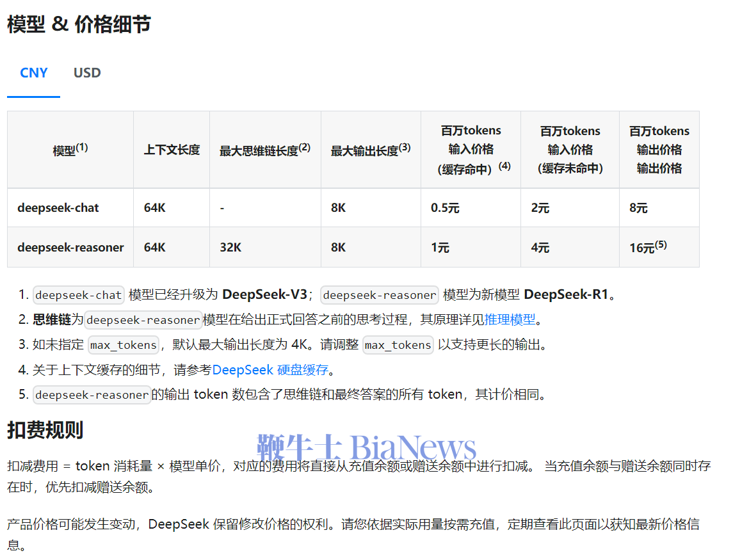Click the 32K chain-of-thought length cell
Viewport: 733px width, 560px height.
pos(265,247)
